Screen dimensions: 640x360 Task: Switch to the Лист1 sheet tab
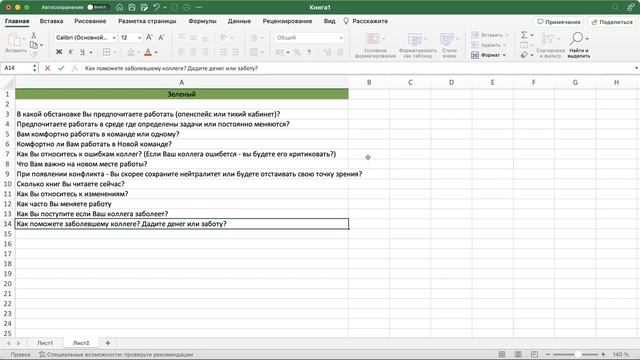point(45,343)
